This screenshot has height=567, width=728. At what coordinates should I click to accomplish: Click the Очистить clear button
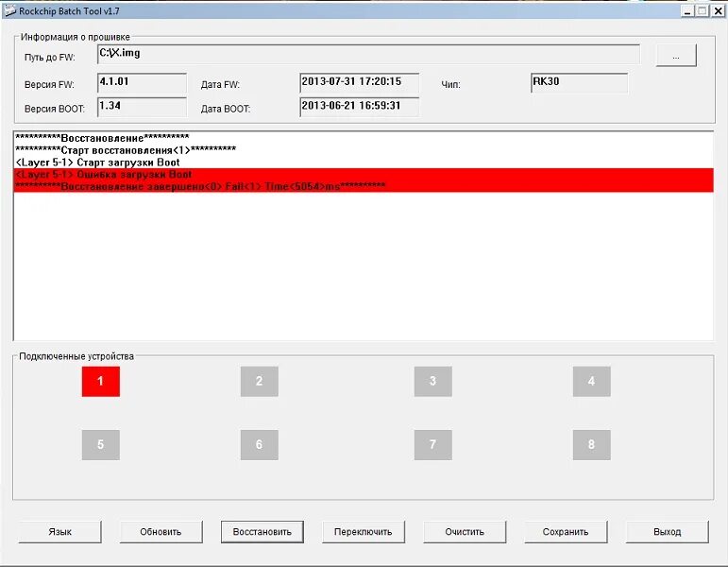pos(465,532)
